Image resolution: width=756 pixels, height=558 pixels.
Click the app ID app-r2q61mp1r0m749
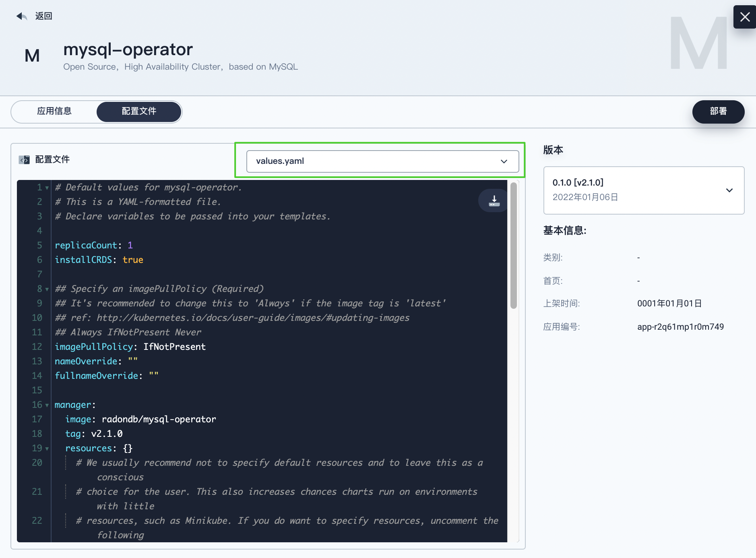[680, 327]
